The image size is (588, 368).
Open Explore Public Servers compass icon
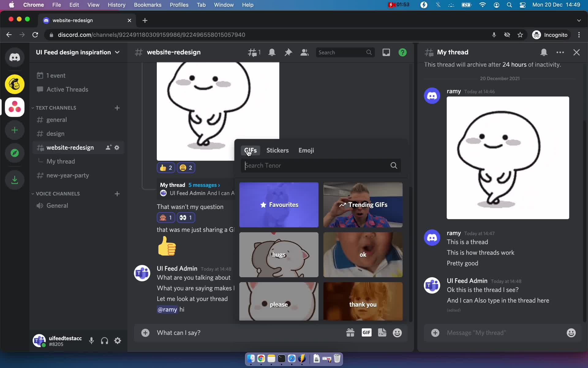14,153
